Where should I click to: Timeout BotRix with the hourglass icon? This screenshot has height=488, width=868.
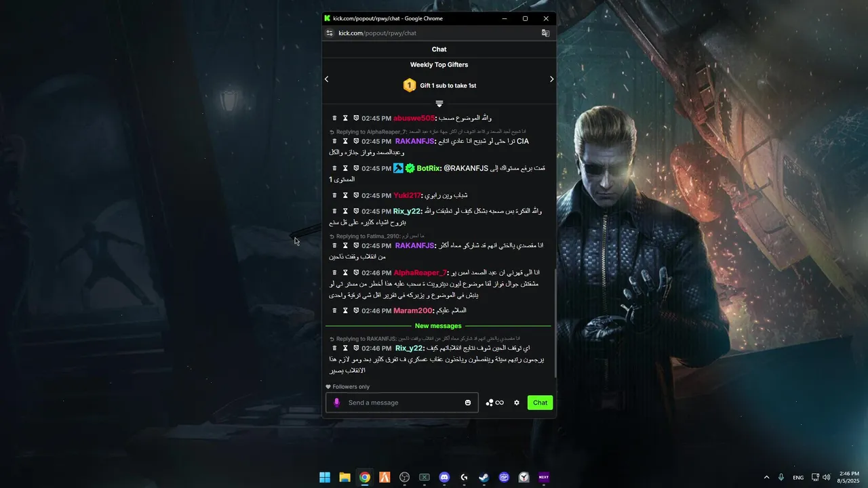(x=345, y=168)
